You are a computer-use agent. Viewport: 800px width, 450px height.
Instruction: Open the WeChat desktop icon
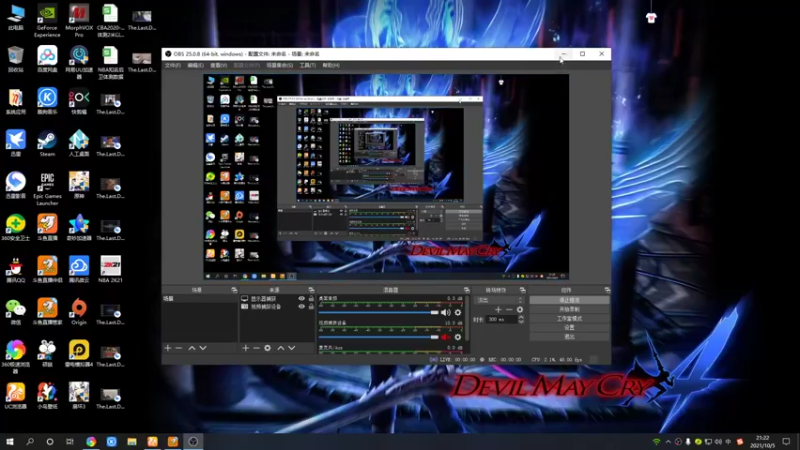pos(15,312)
